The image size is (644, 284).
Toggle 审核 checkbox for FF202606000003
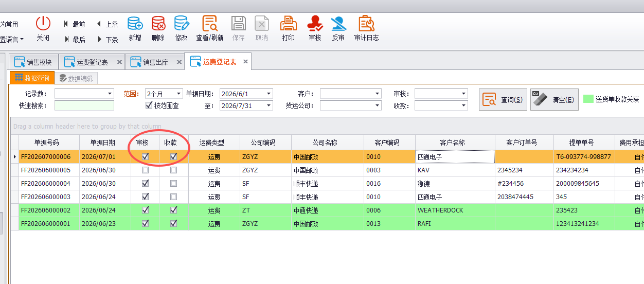point(146,197)
